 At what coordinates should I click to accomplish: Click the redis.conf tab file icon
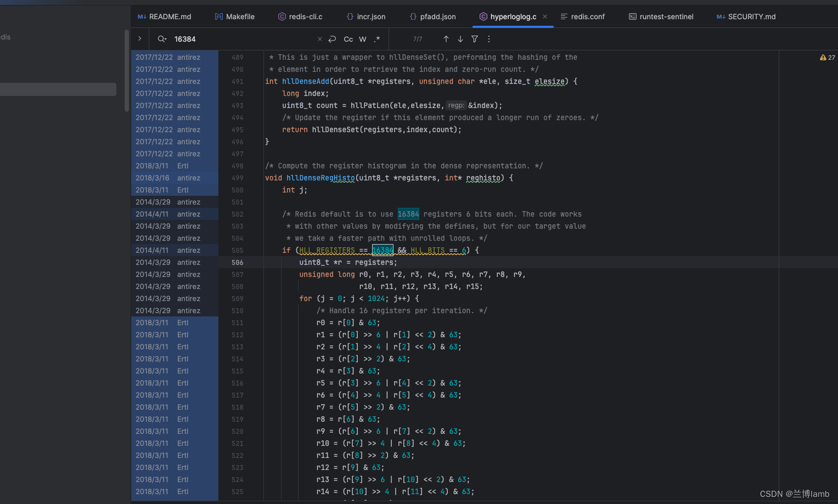point(564,16)
